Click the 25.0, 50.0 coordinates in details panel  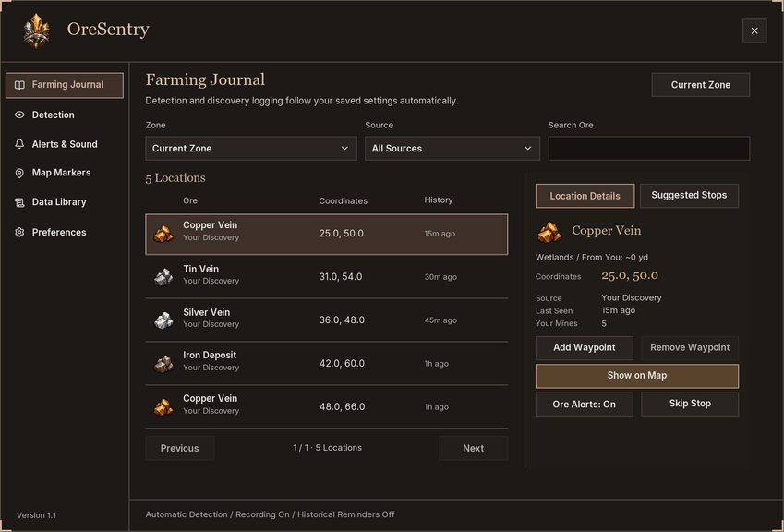tap(630, 276)
